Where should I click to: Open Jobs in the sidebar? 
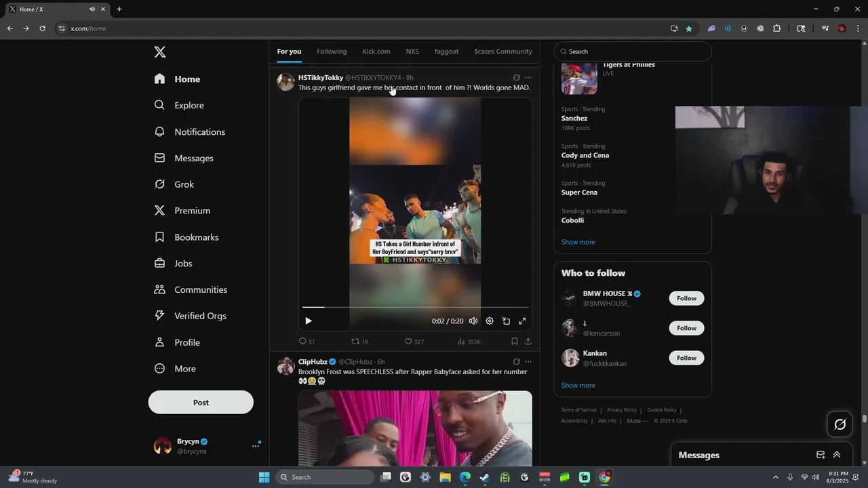point(173,263)
